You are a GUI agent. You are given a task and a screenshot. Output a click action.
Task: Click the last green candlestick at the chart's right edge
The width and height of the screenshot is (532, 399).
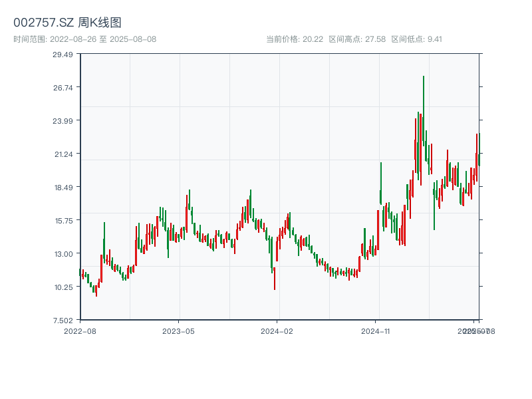[479, 149]
